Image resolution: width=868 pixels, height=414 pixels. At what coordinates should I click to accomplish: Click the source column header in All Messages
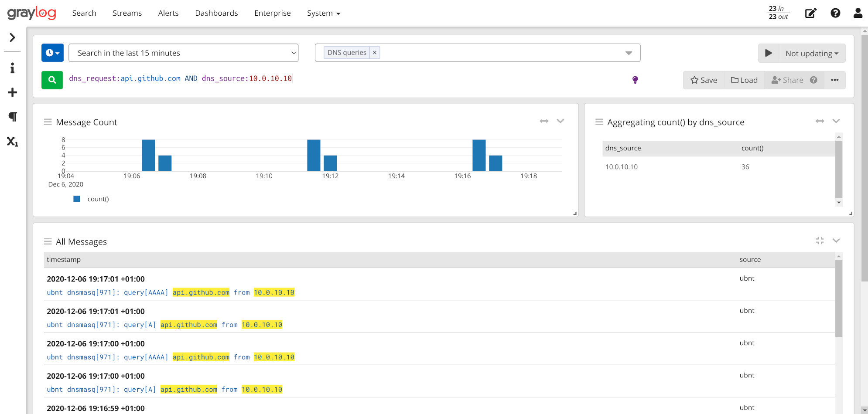coord(750,260)
